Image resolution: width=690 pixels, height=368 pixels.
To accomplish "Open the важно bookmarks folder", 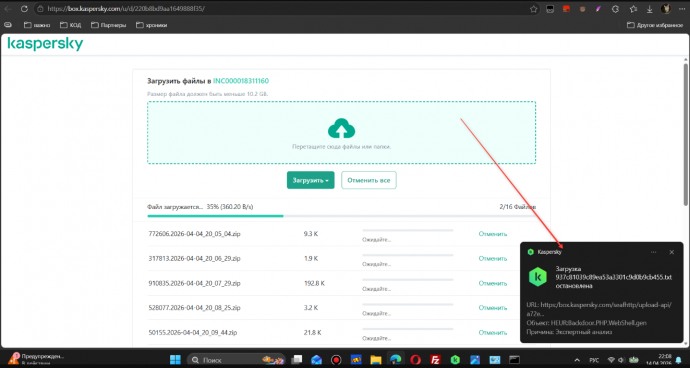I will tap(37, 25).
